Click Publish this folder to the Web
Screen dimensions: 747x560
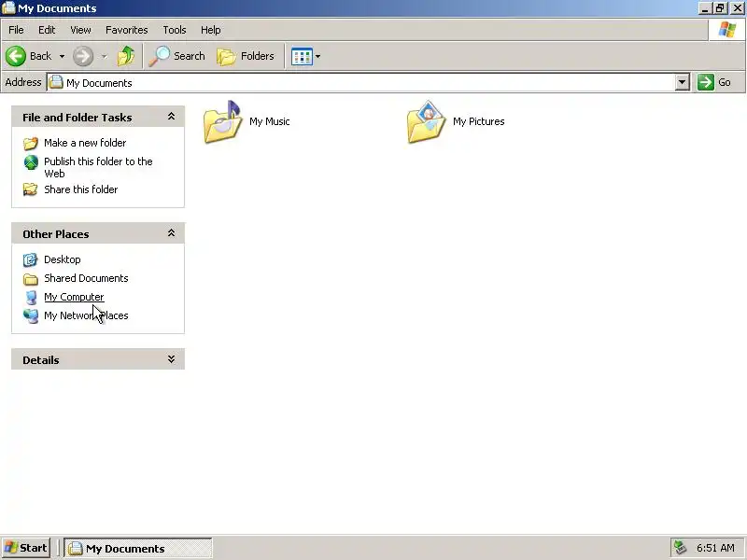98,167
